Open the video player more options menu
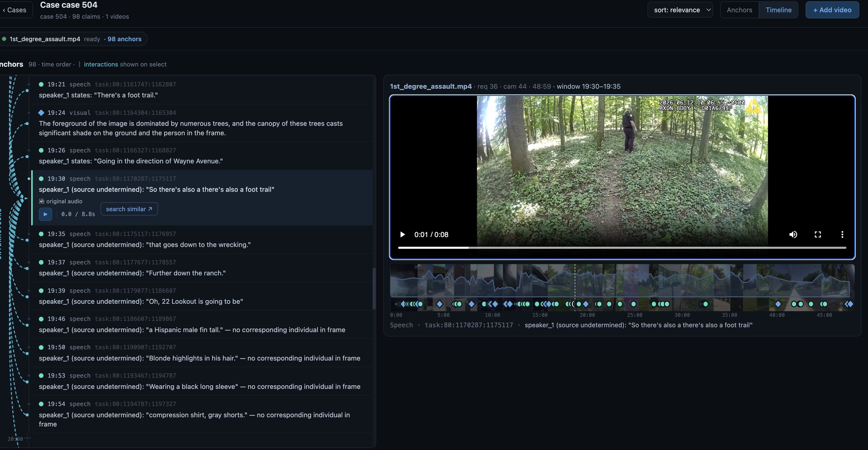The height and width of the screenshot is (450, 868). tap(842, 234)
